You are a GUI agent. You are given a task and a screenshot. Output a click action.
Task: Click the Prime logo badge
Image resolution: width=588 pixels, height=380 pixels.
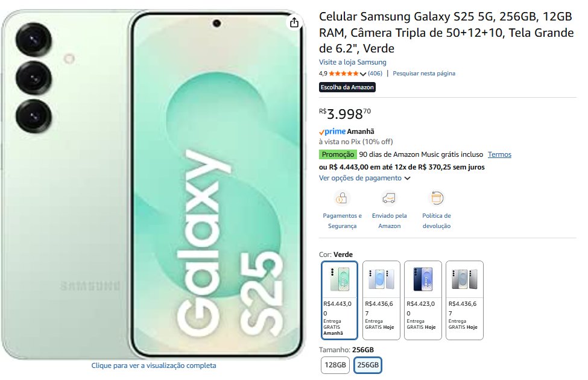click(332, 131)
